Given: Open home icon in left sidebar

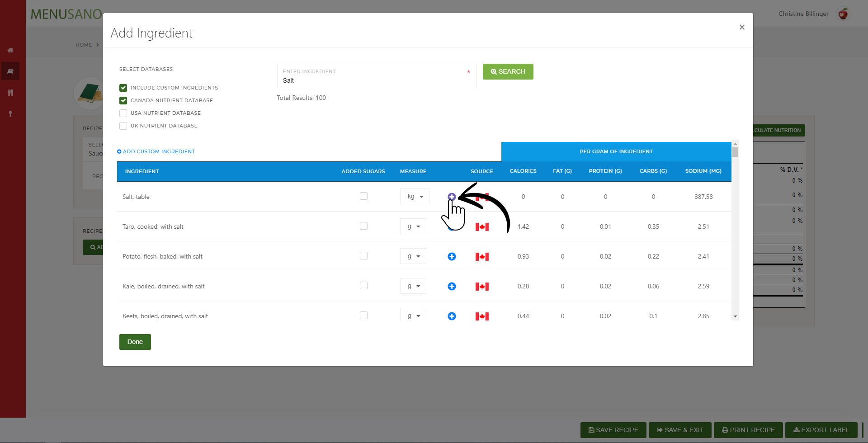Looking at the screenshot, I should coord(10,50).
